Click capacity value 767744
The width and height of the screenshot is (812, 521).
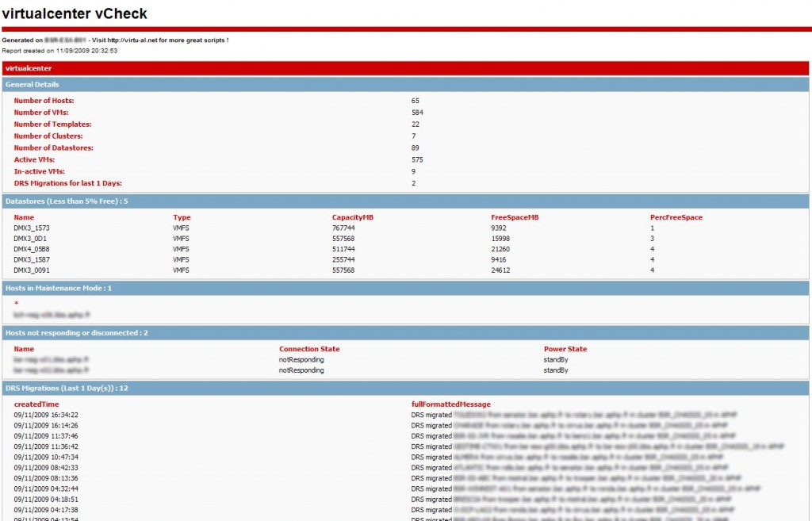[343, 228]
